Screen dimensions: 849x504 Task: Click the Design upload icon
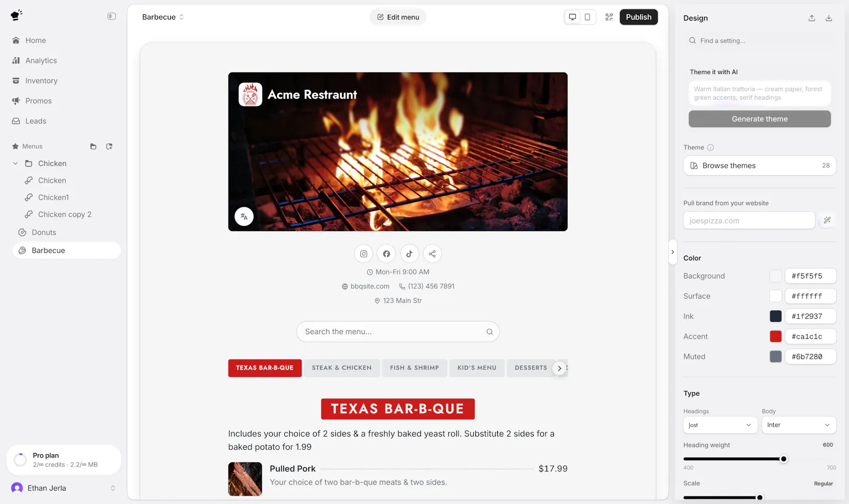pos(812,18)
